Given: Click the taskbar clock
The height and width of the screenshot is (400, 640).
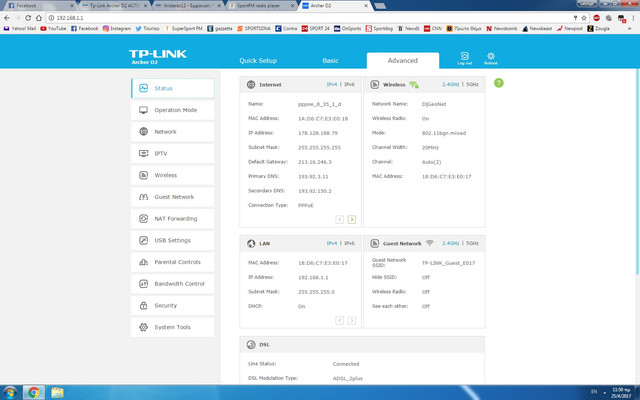Looking at the screenshot, I should [x=621, y=393].
